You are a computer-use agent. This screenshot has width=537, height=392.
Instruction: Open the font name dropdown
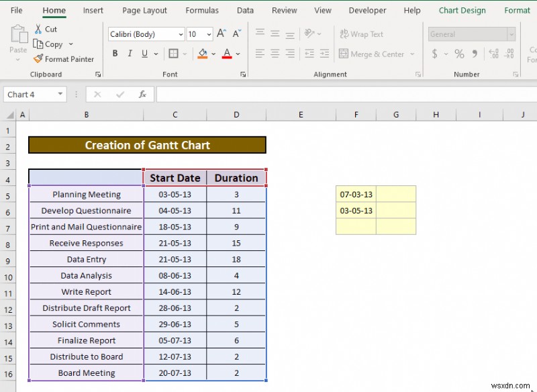click(180, 34)
